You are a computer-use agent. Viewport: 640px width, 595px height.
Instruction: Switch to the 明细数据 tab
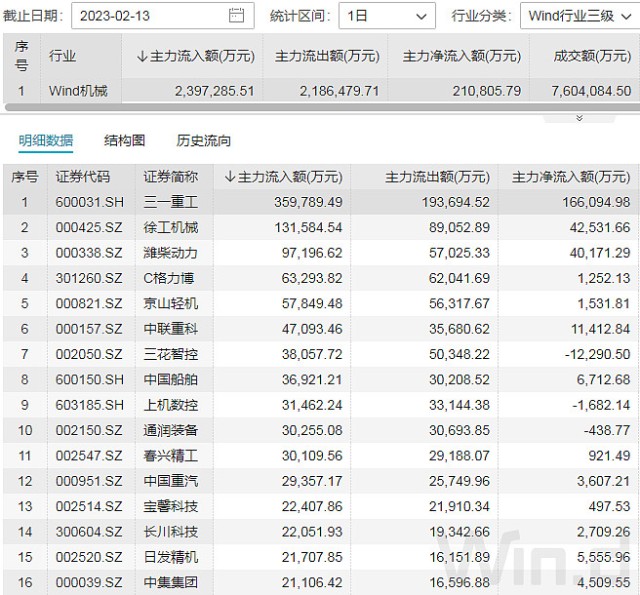(46, 140)
